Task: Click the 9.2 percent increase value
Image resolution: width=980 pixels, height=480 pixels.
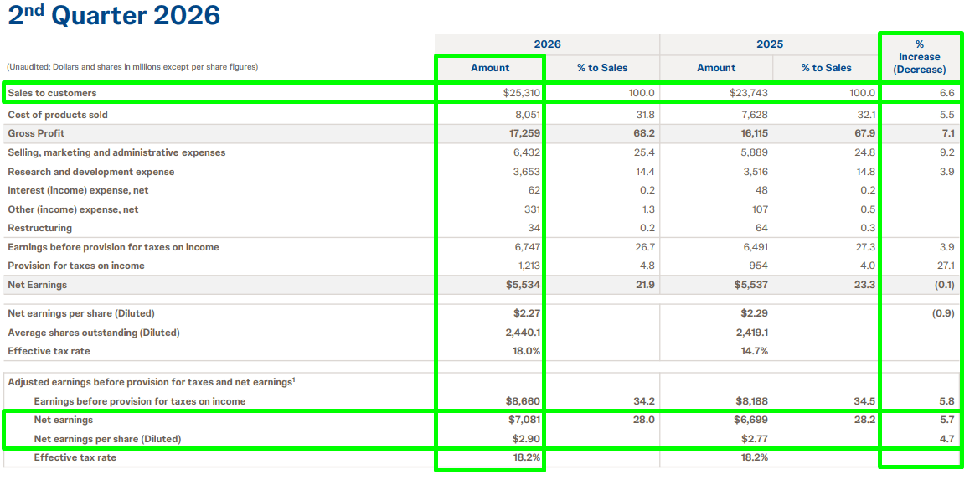Action: coord(947,152)
